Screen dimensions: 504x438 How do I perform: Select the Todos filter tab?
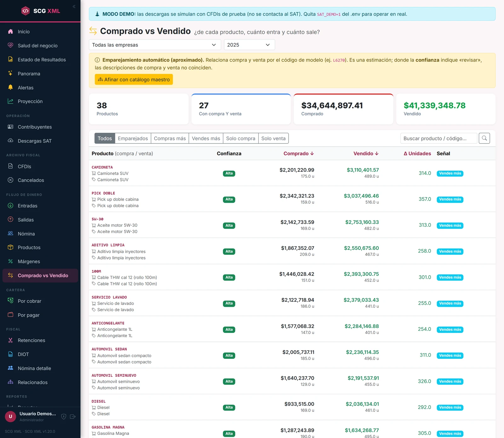pyautogui.click(x=105, y=138)
